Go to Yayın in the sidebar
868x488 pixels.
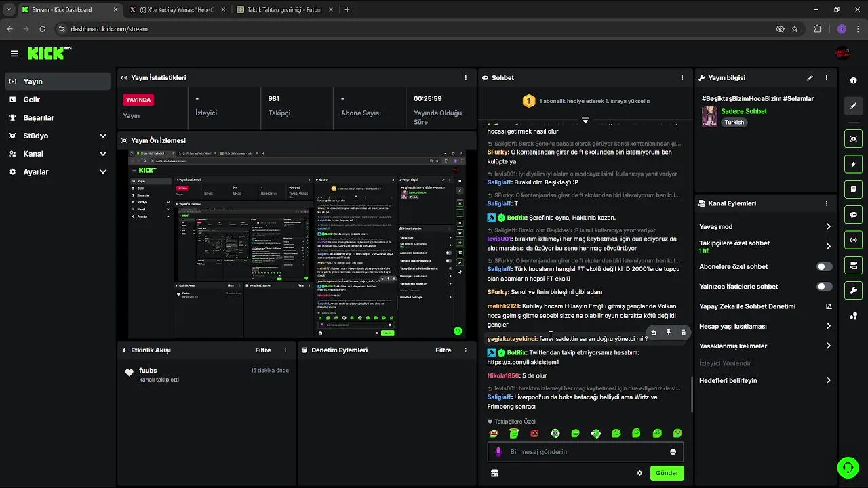(x=58, y=81)
